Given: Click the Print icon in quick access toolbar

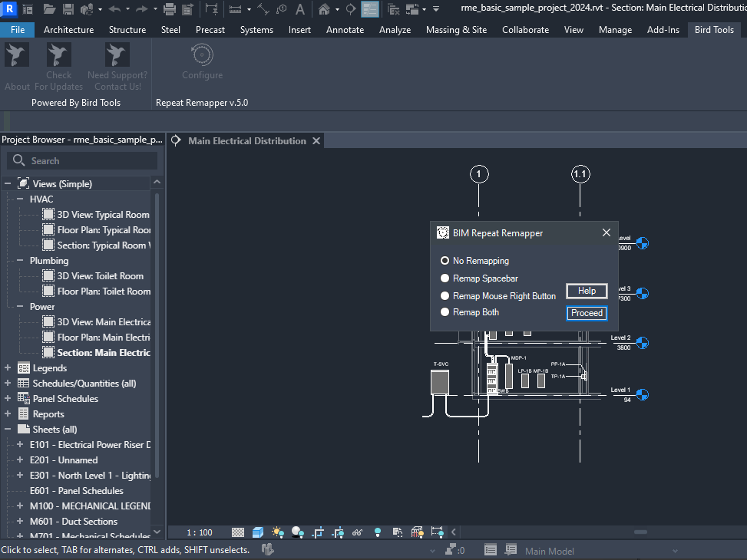Looking at the screenshot, I should 170,9.
